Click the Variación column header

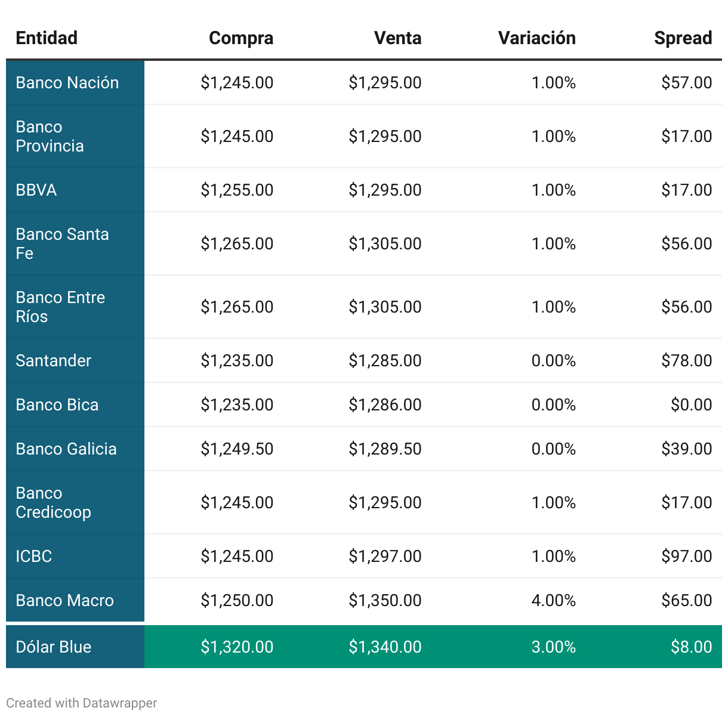point(536,38)
